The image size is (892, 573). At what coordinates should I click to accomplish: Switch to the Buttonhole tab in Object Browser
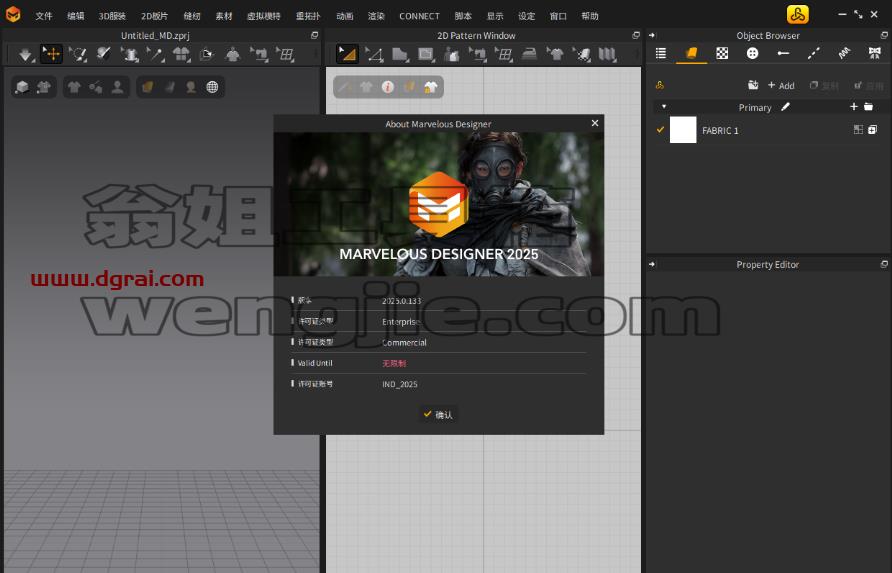(x=783, y=53)
